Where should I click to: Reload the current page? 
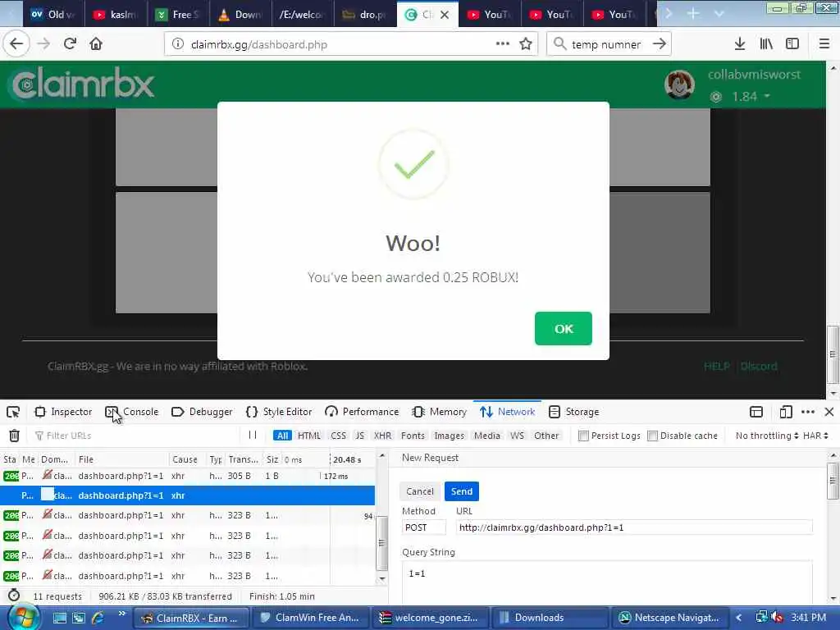pyautogui.click(x=70, y=44)
